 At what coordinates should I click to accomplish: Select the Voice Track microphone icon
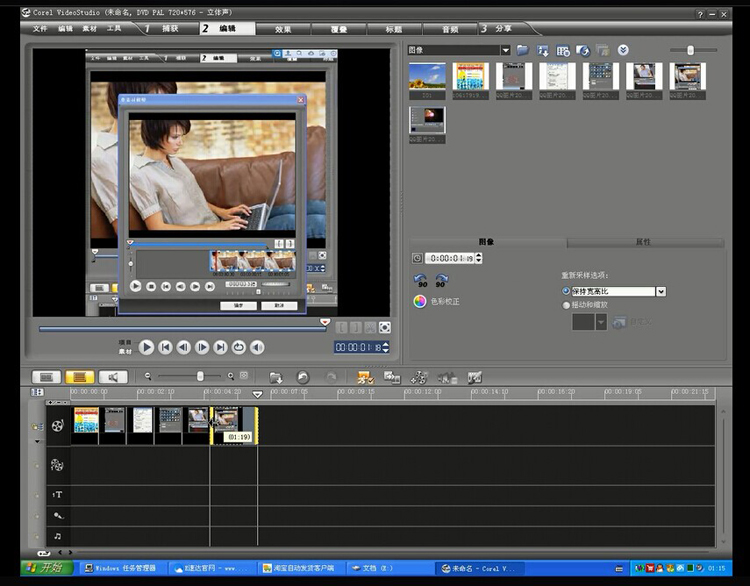(x=58, y=515)
